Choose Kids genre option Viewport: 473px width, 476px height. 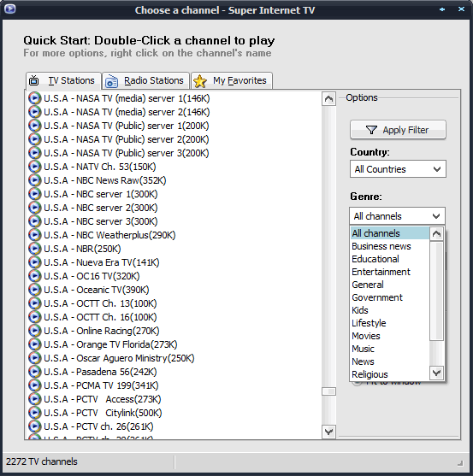tap(390, 310)
